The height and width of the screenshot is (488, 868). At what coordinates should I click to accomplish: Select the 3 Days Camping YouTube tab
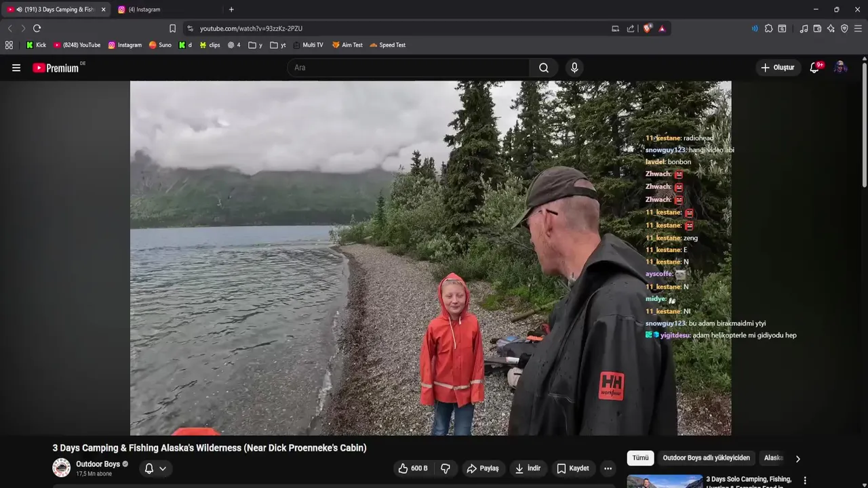click(x=58, y=9)
